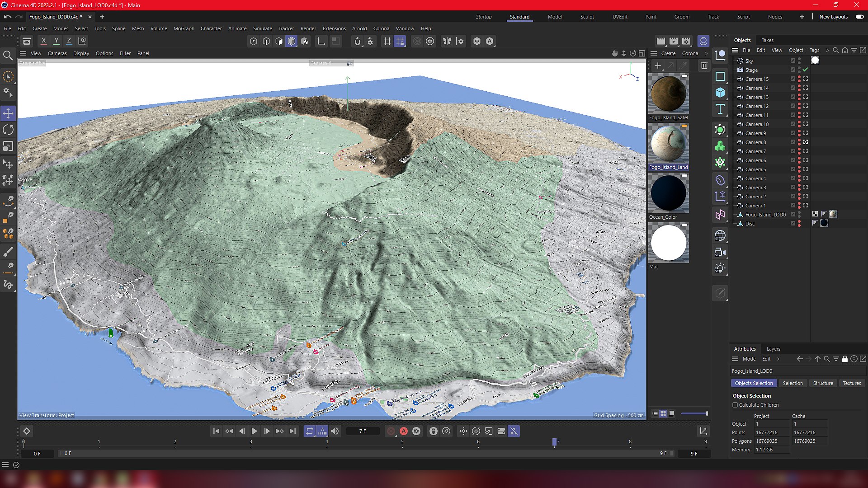
Task: Open the MoGraph menu
Action: coord(184,28)
